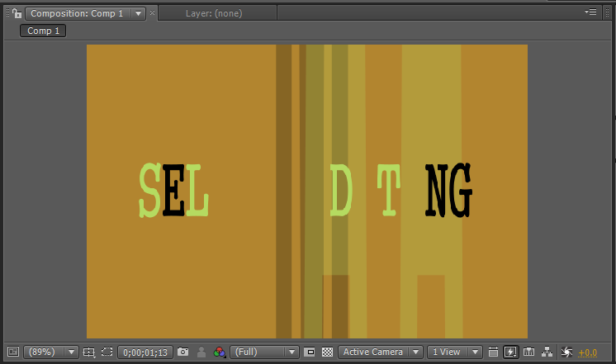Click the green letter T in the composition
Screen dimensions: 616x364
point(389,191)
